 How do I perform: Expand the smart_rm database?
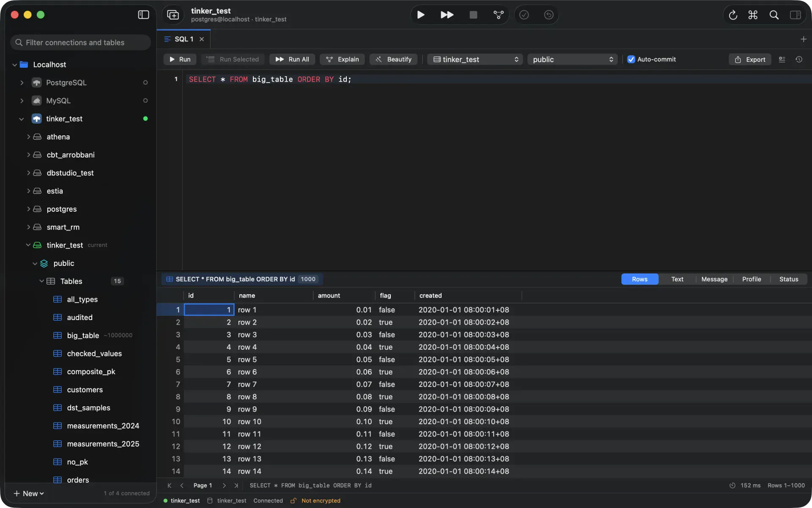[x=28, y=227]
